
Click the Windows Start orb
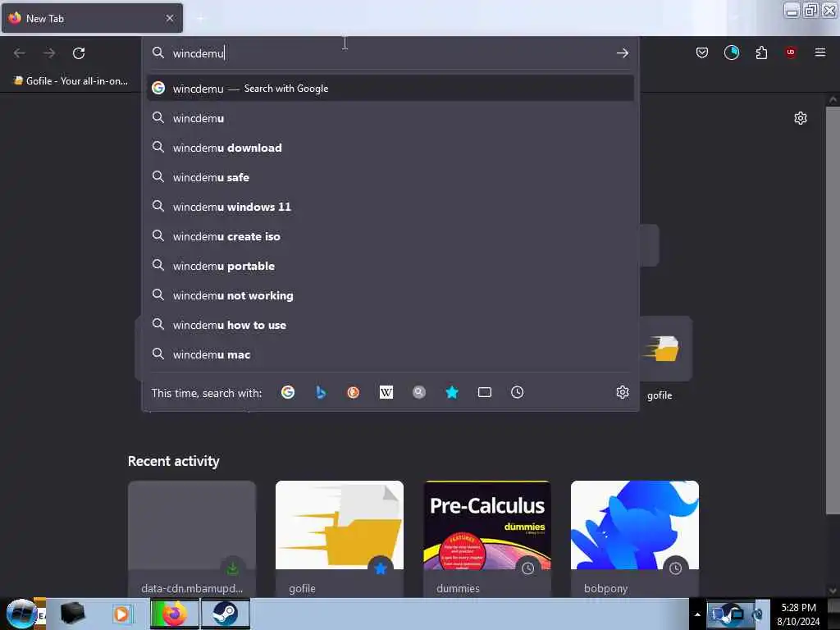pyautogui.click(x=21, y=614)
